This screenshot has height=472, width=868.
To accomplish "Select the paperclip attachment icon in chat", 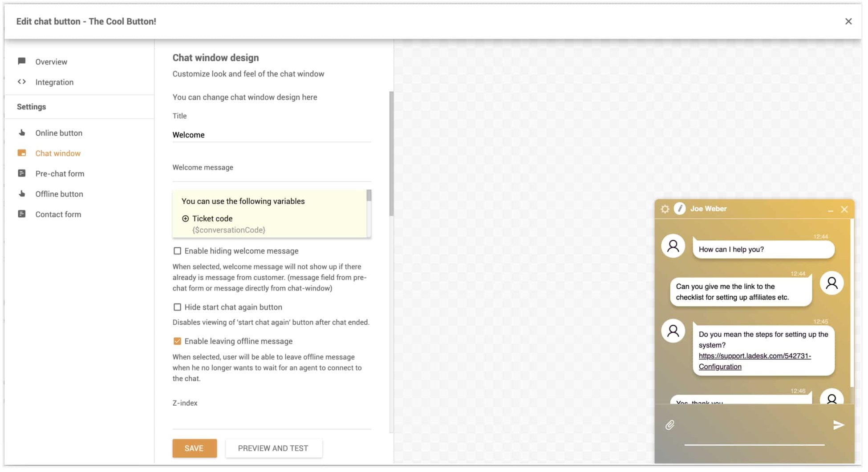I will (x=670, y=425).
